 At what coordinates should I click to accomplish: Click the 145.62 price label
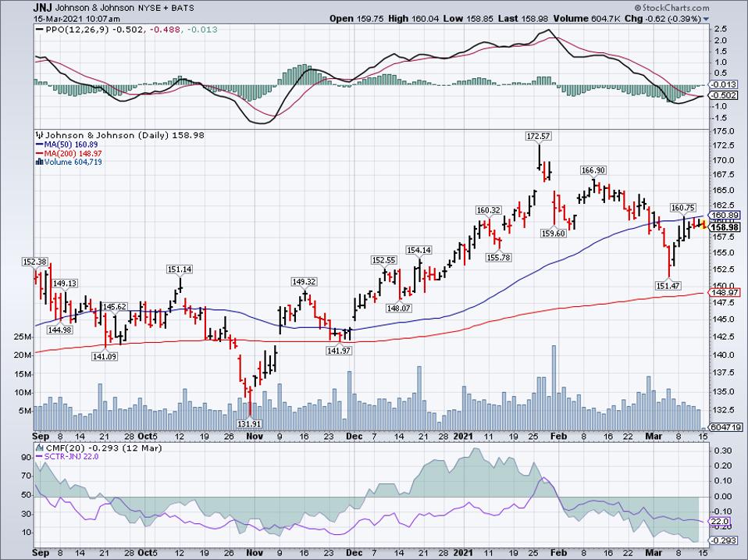click(115, 307)
